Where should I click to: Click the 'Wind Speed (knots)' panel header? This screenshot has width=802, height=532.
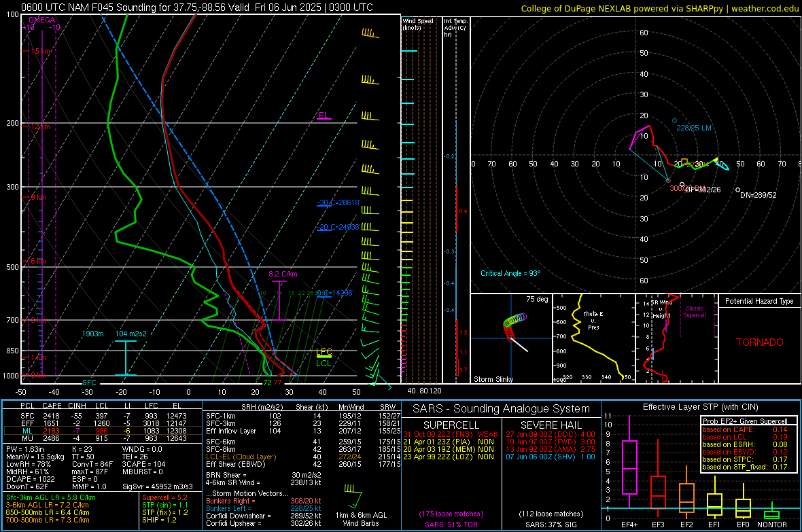click(x=418, y=24)
